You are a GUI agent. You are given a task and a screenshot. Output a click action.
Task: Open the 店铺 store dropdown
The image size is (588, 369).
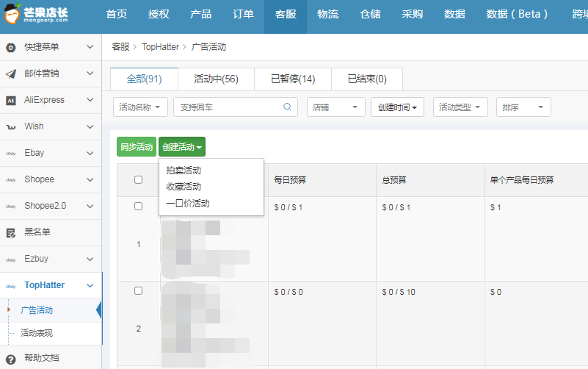336,107
